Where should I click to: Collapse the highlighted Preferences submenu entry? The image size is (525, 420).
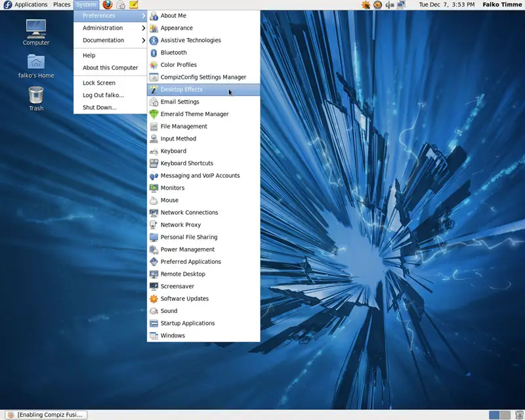click(x=110, y=16)
